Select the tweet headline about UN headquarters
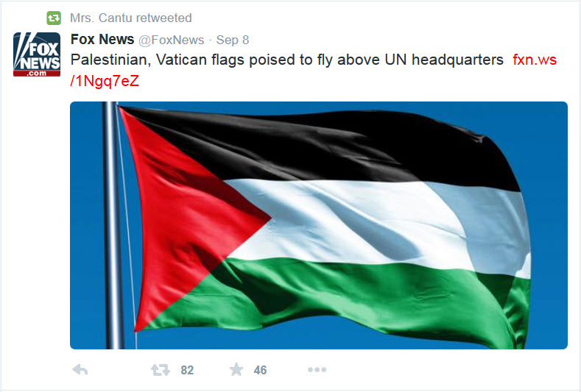This screenshot has height=392, width=581. click(286, 60)
